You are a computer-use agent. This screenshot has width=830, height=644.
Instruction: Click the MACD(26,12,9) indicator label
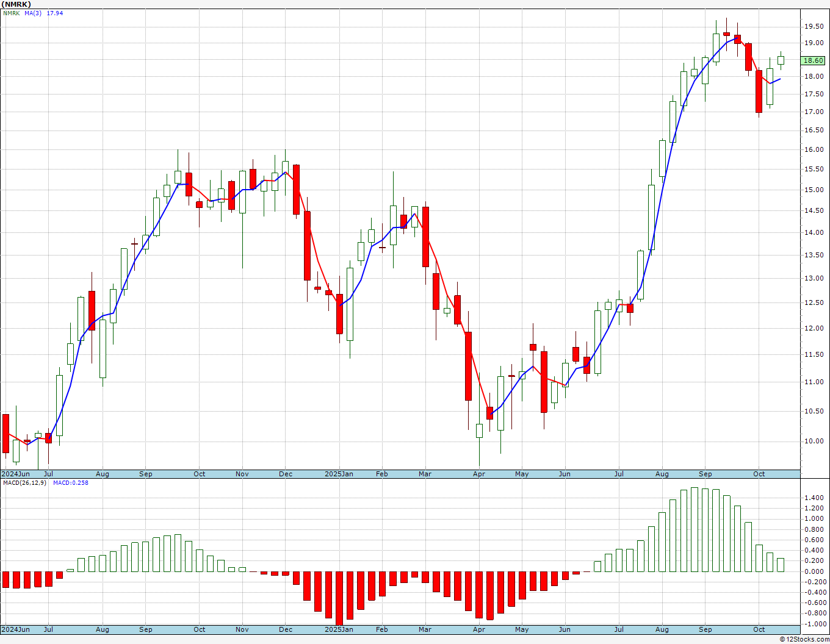24,482
